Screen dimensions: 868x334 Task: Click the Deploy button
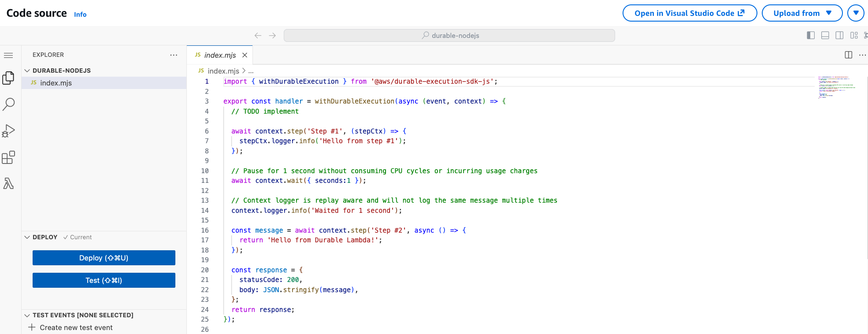104,258
